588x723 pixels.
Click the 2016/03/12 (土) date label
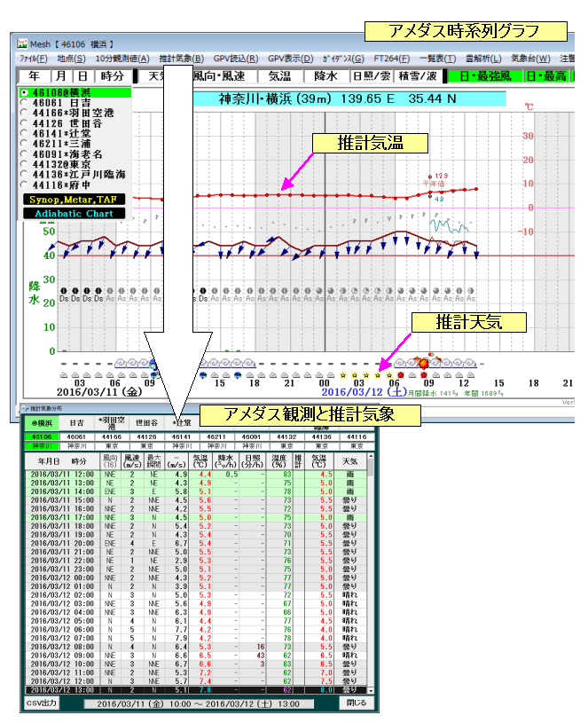[x=364, y=392]
